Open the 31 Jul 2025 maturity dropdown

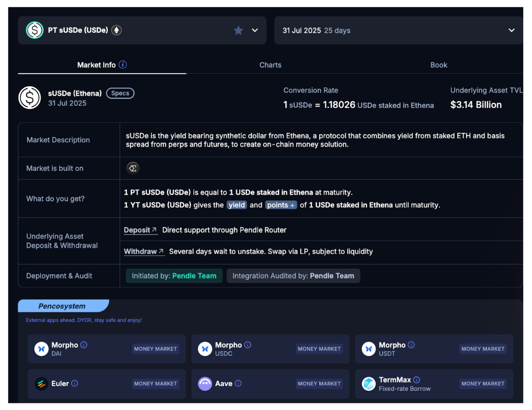click(511, 30)
